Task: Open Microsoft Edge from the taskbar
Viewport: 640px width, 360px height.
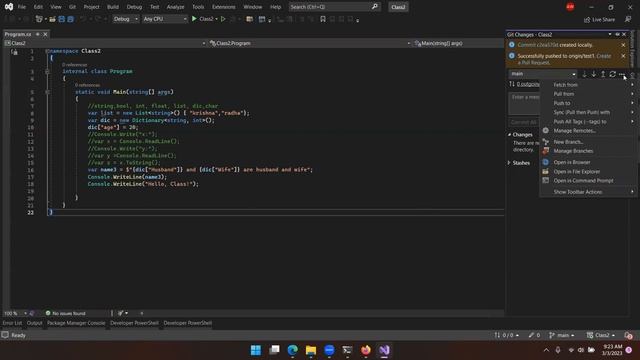Action: (x=293, y=350)
